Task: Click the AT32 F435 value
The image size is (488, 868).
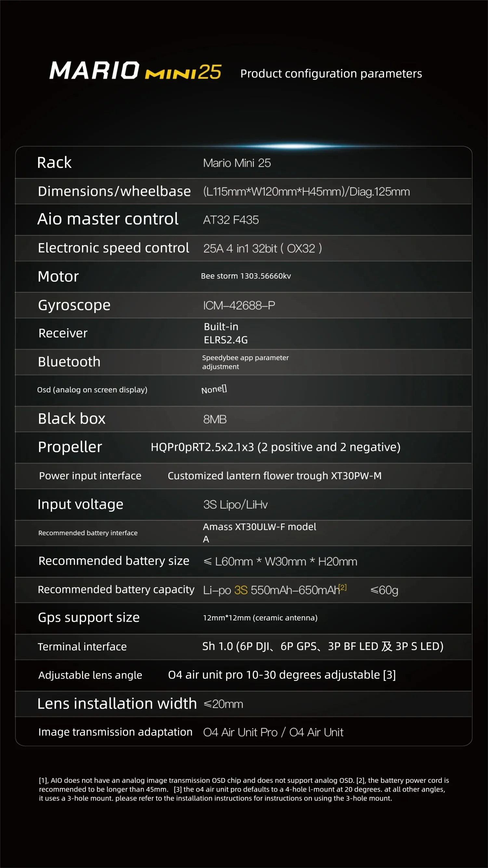Action: (x=231, y=220)
